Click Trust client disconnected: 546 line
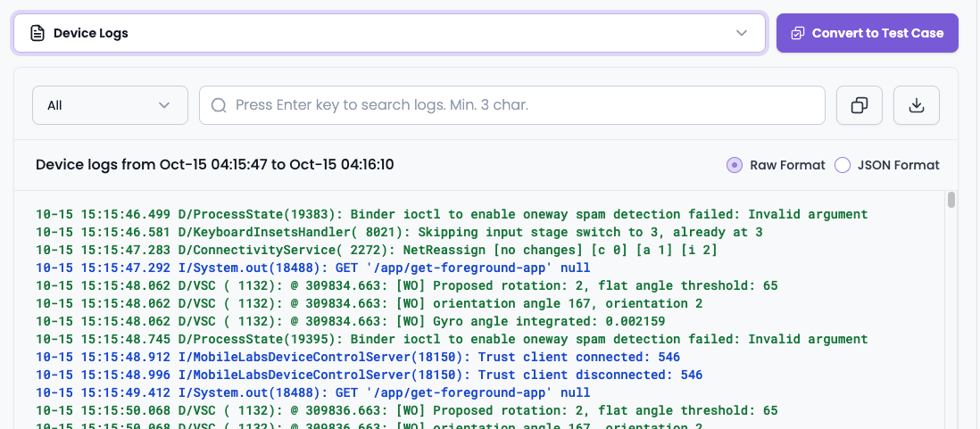 coord(369,375)
